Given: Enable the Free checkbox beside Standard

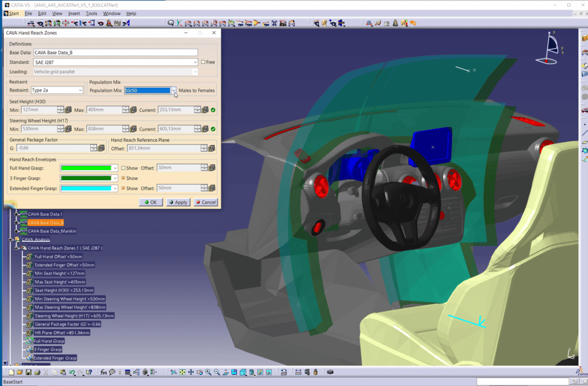Looking at the screenshot, I should coord(203,62).
